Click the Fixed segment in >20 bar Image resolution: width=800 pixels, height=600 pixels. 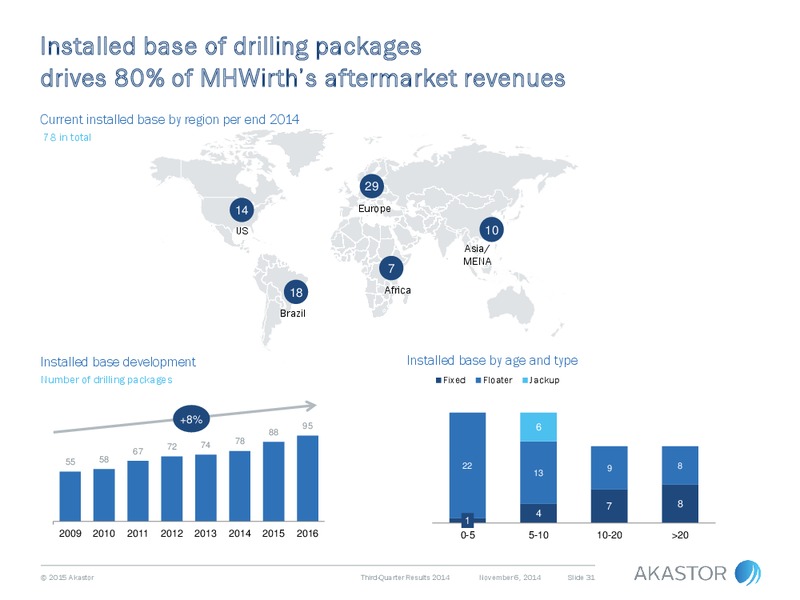tap(680, 504)
